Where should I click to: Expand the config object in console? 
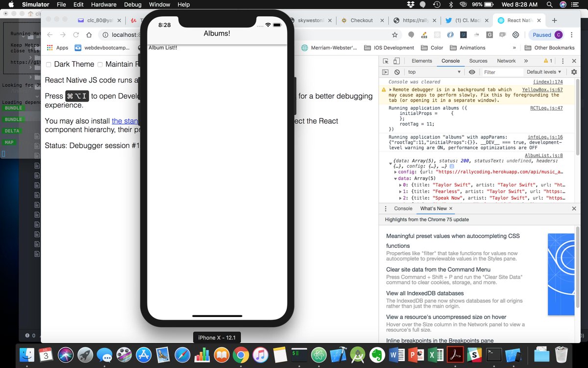[396, 172]
